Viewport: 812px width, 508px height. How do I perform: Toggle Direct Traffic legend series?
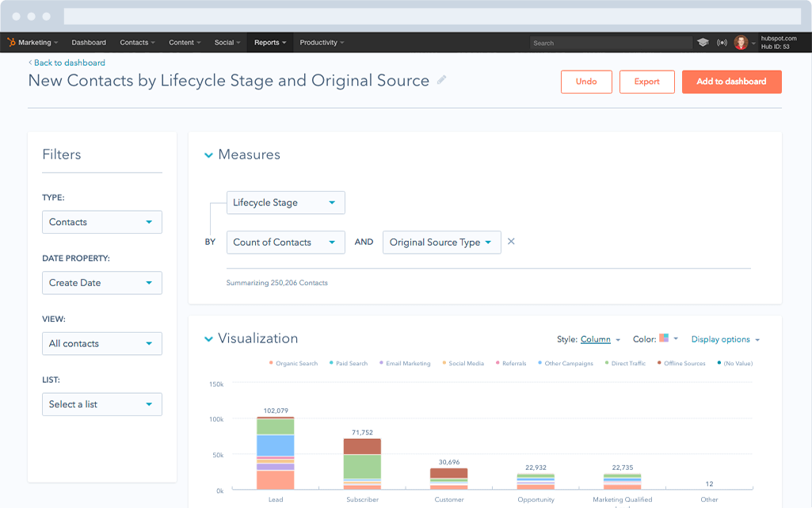(x=625, y=364)
